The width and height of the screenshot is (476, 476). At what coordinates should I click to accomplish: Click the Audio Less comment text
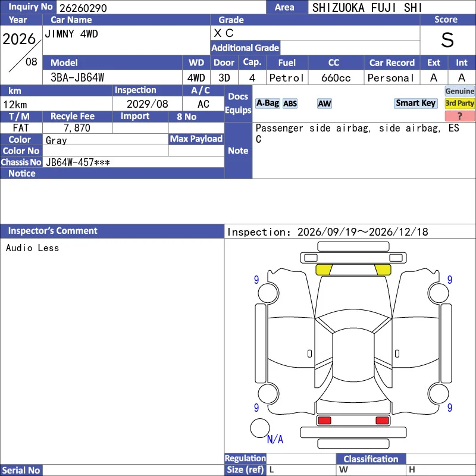point(33,248)
